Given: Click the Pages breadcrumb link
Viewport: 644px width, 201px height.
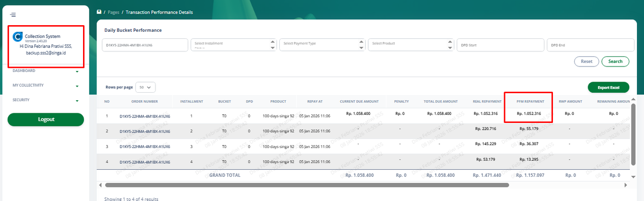Looking at the screenshot, I should [x=113, y=12].
